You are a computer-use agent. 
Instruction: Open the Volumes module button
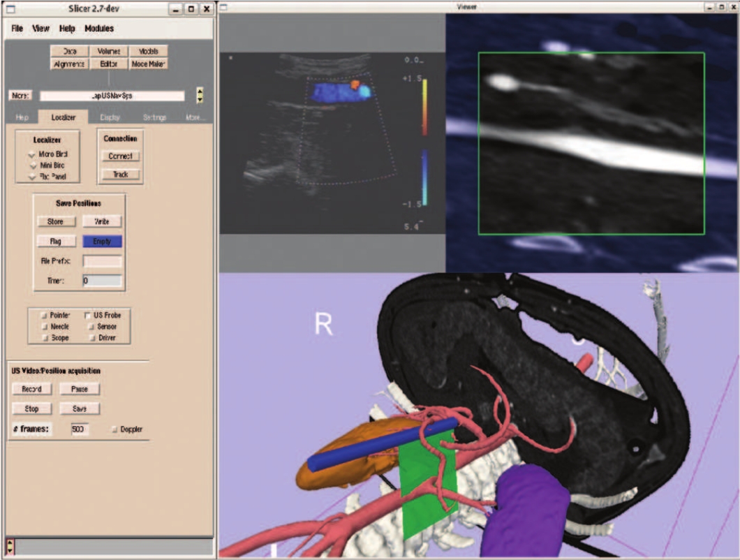pyautogui.click(x=108, y=51)
